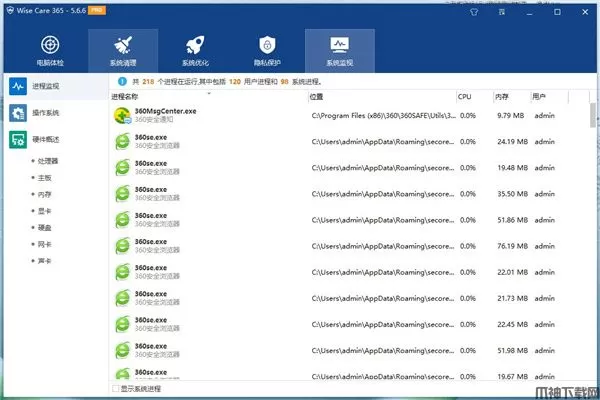The width and height of the screenshot is (600, 400).
Task: Go to the 隐私保护 privacy tab
Action: click(267, 51)
